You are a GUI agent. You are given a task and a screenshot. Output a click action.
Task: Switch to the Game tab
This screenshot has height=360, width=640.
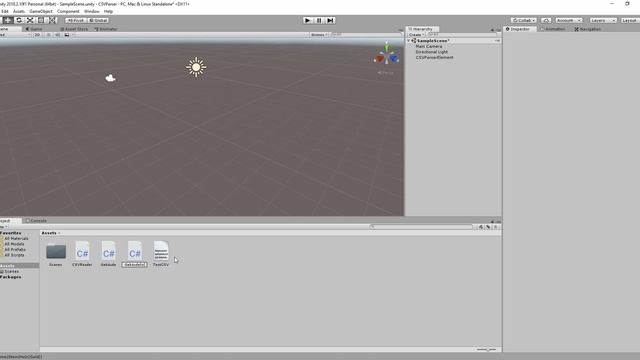click(34, 29)
